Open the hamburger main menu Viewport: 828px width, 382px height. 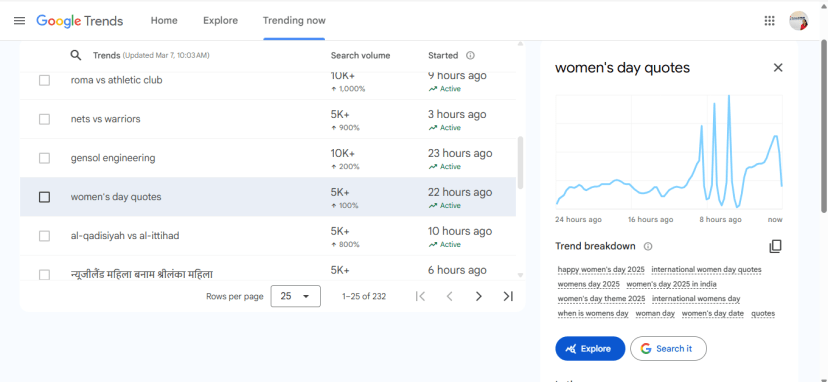point(20,21)
